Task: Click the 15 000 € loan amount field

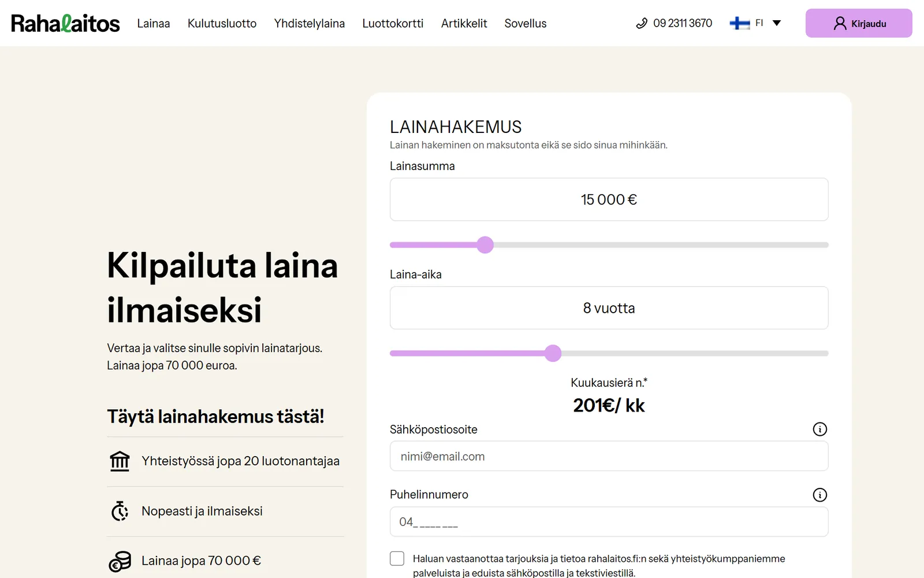Action: pyautogui.click(x=609, y=199)
